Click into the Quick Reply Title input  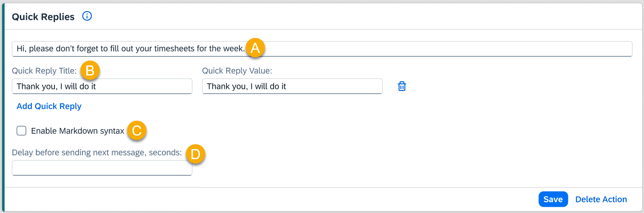click(102, 87)
